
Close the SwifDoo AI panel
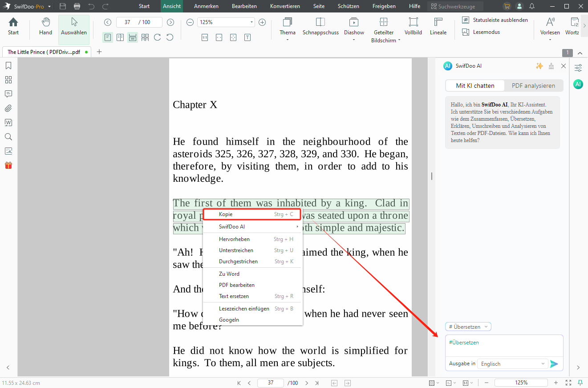tap(564, 66)
